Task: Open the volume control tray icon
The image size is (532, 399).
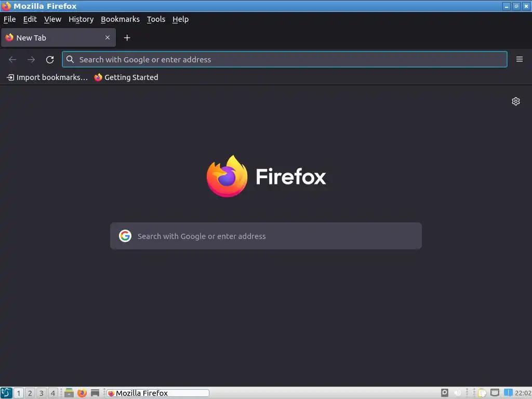Action: pyautogui.click(x=457, y=393)
